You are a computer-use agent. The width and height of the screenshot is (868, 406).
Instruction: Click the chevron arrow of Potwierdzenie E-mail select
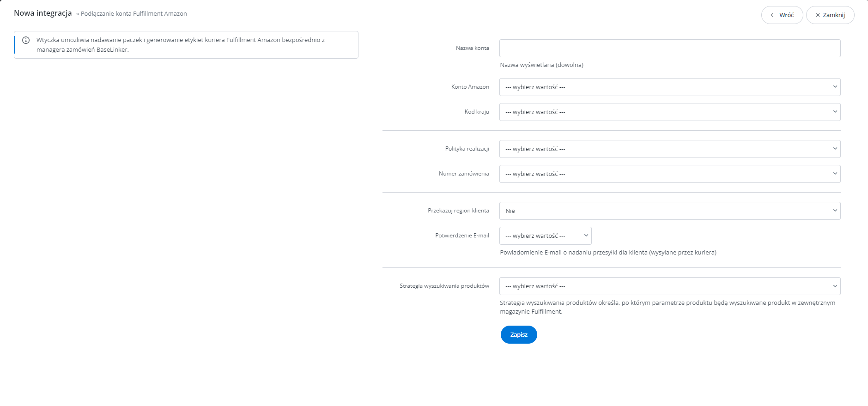[586, 235]
